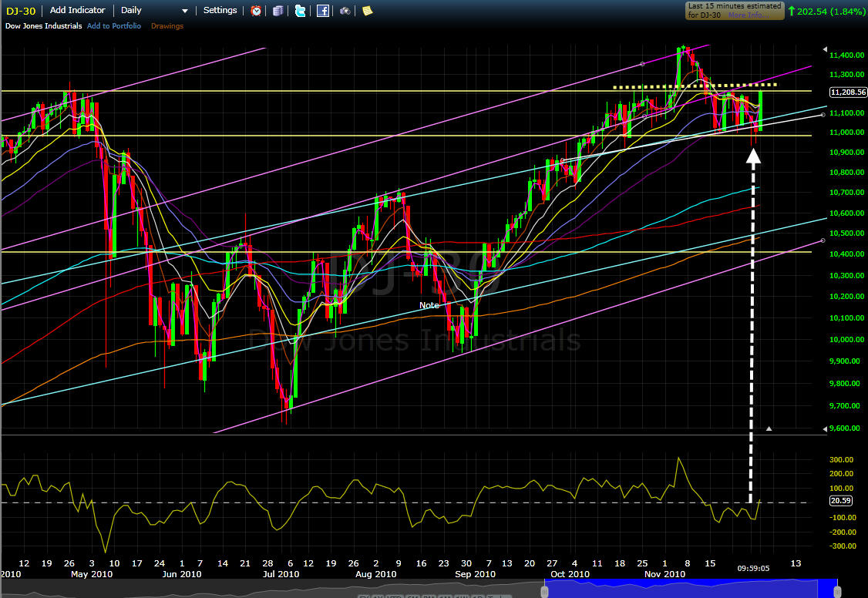The image size is (868, 598).
Task: Share chart via Twitter icon
Action: pyautogui.click(x=300, y=11)
